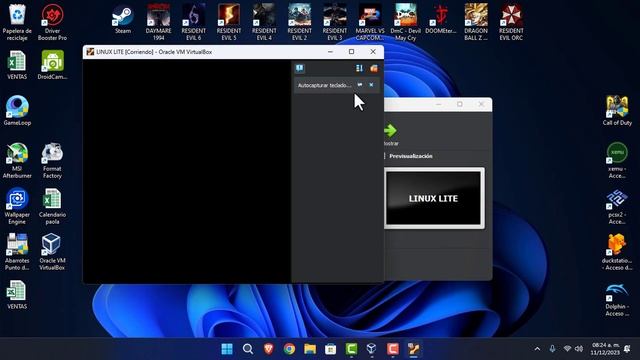The image size is (640, 360).
Task: Switch to VirtualBox cube taskbar icon
Action: [372, 349]
